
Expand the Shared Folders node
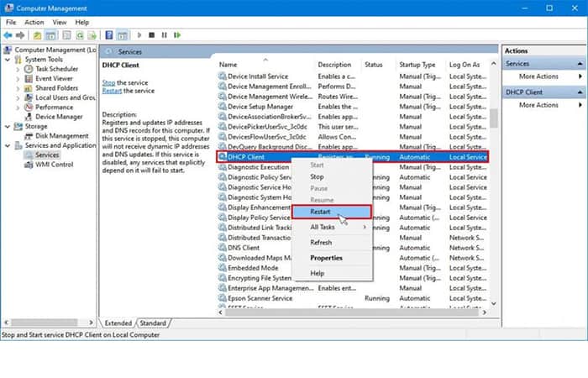[x=18, y=88]
